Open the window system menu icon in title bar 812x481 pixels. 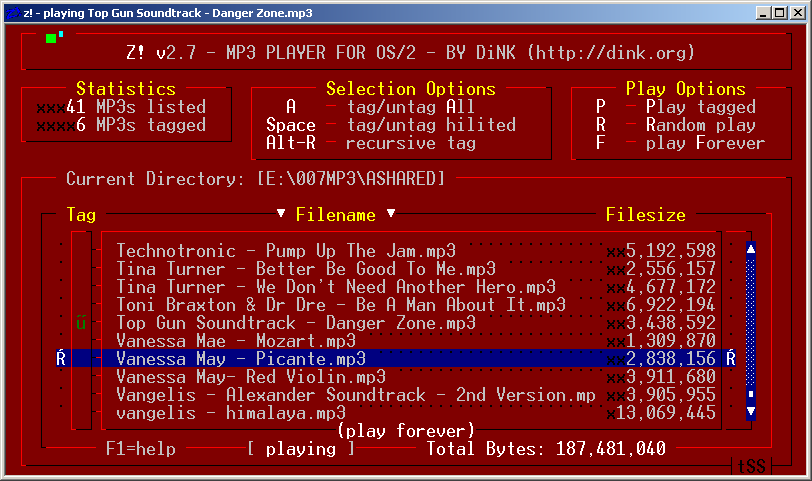click(11, 11)
